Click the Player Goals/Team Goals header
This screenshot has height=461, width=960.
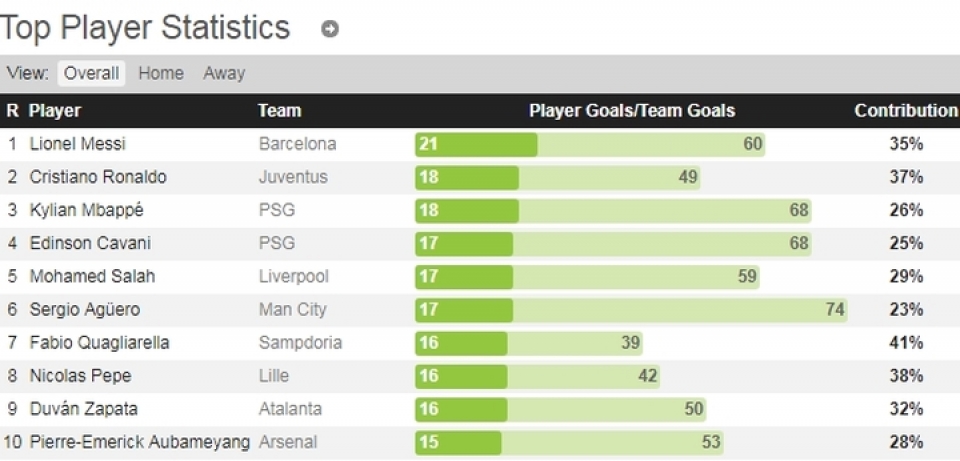631,111
